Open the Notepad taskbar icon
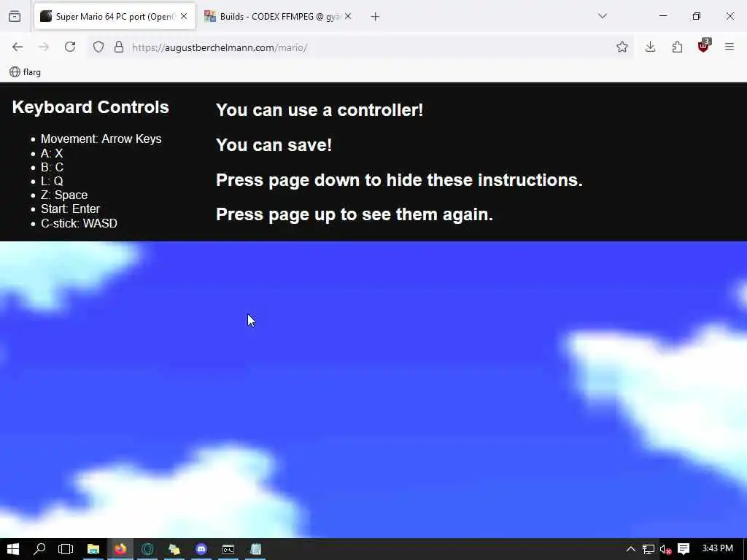 point(256,549)
